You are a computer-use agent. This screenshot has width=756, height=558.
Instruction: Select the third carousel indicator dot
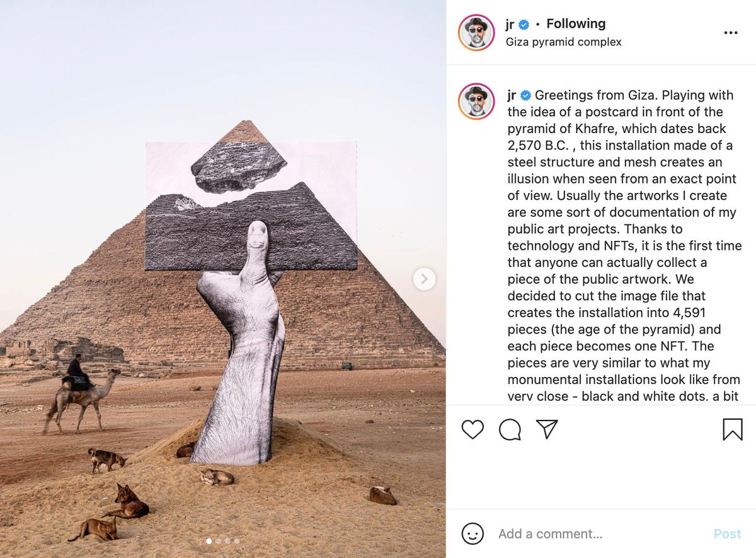click(227, 541)
